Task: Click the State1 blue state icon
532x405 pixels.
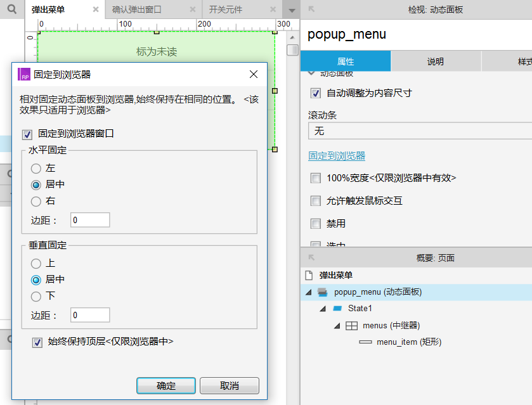Action: [337, 308]
